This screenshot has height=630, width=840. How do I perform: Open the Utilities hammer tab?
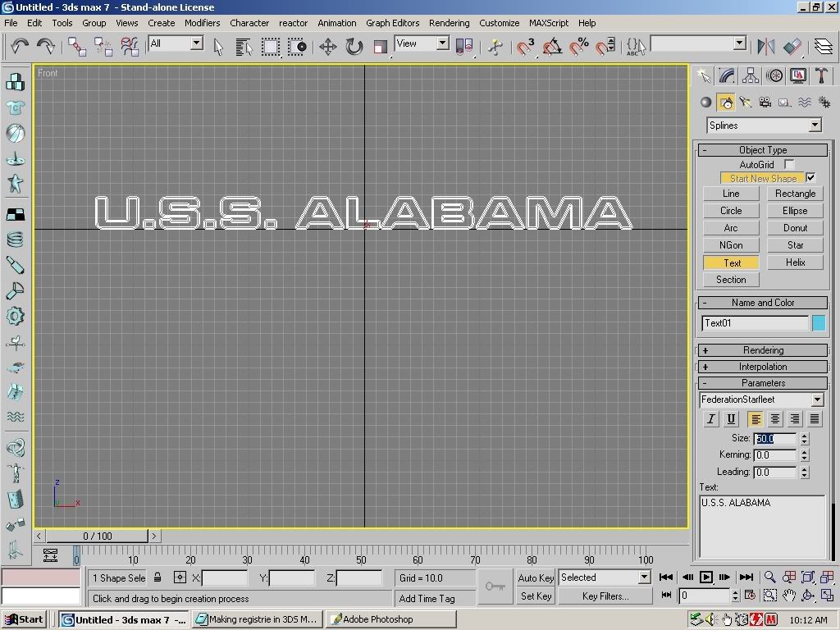(821, 75)
